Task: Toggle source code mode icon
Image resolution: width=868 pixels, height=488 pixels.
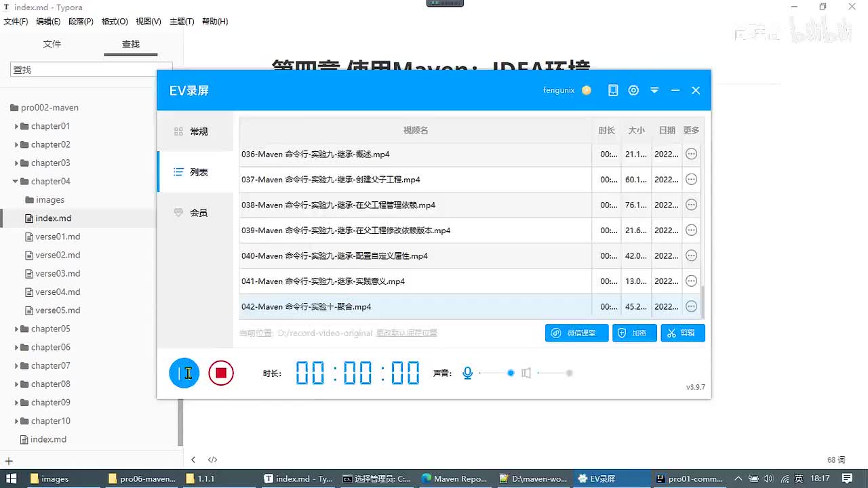Action: 212,460
